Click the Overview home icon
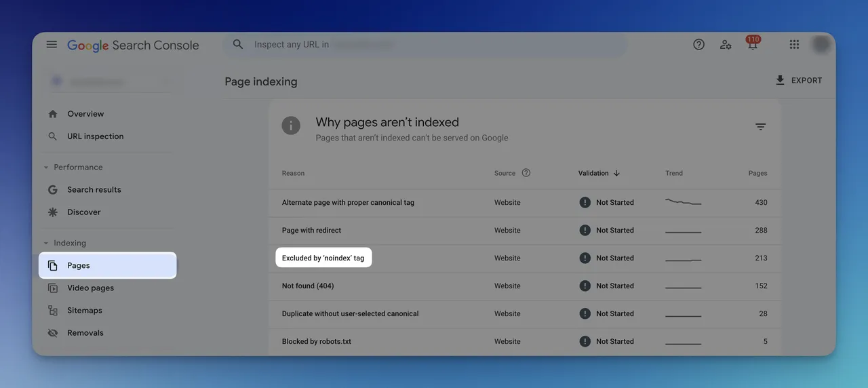The width and height of the screenshot is (868, 388). (x=53, y=114)
